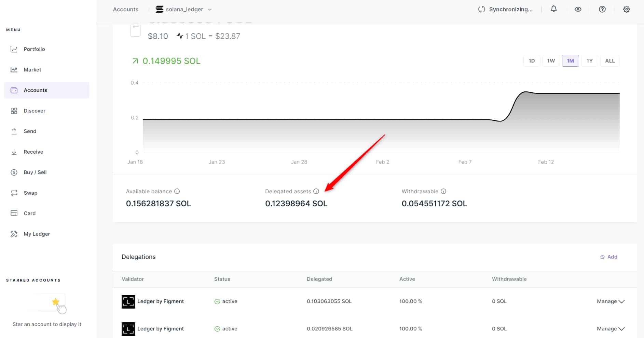Switch the chart range to ALL

(x=609, y=61)
